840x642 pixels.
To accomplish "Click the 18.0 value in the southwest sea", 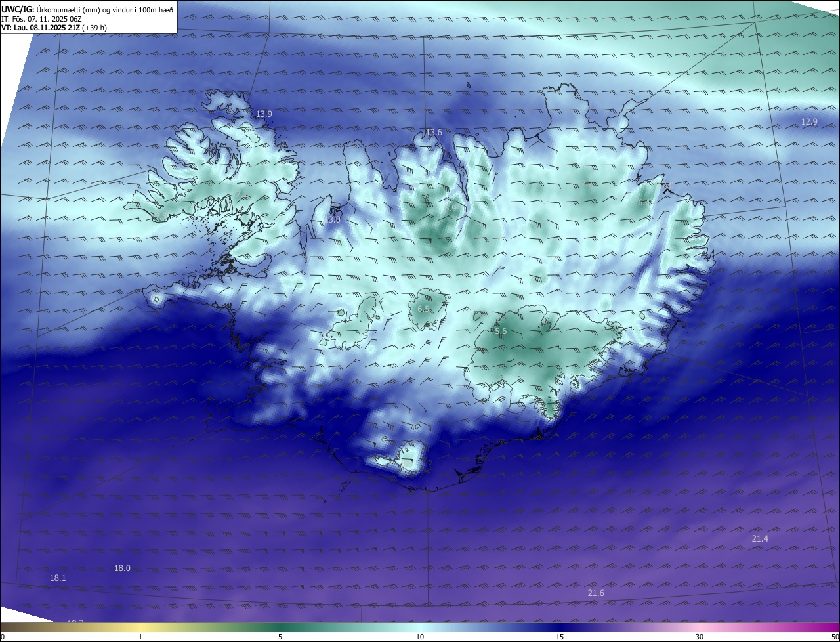I will click(122, 568).
